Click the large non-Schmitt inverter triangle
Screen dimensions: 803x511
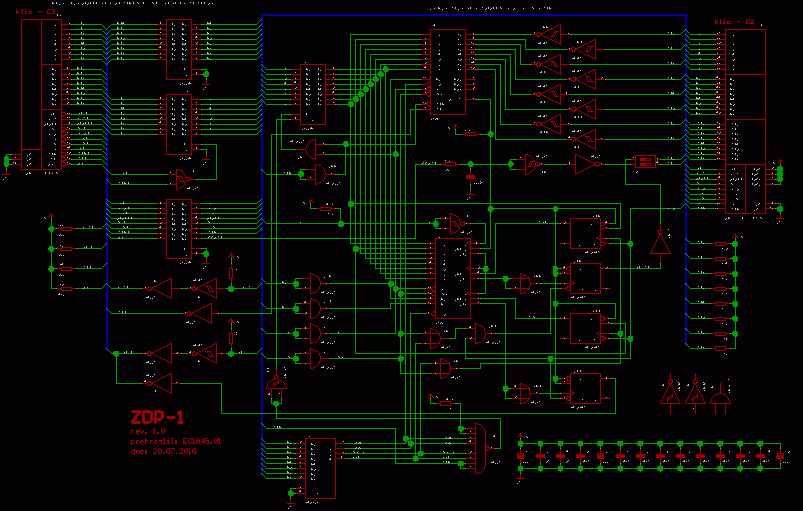point(586,163)
